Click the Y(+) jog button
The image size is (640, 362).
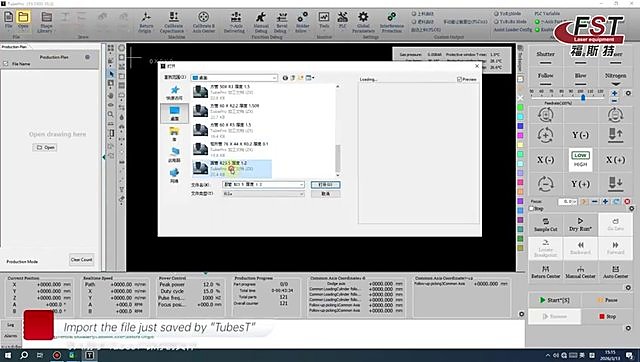[x=580, y=184]
